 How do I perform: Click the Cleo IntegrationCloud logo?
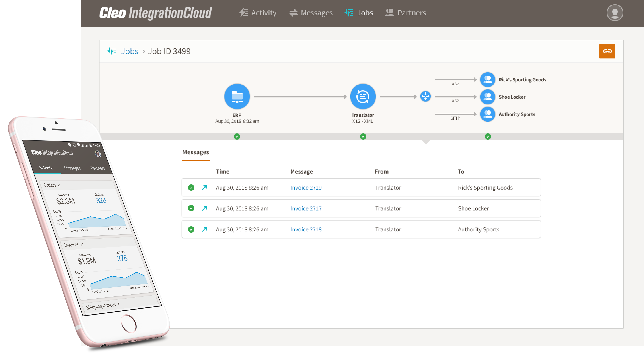point(155,13)
